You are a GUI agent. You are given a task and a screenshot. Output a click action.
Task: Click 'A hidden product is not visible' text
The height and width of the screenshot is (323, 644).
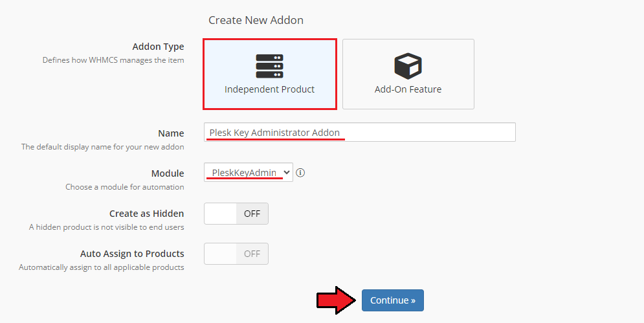(x=106, y=227)
